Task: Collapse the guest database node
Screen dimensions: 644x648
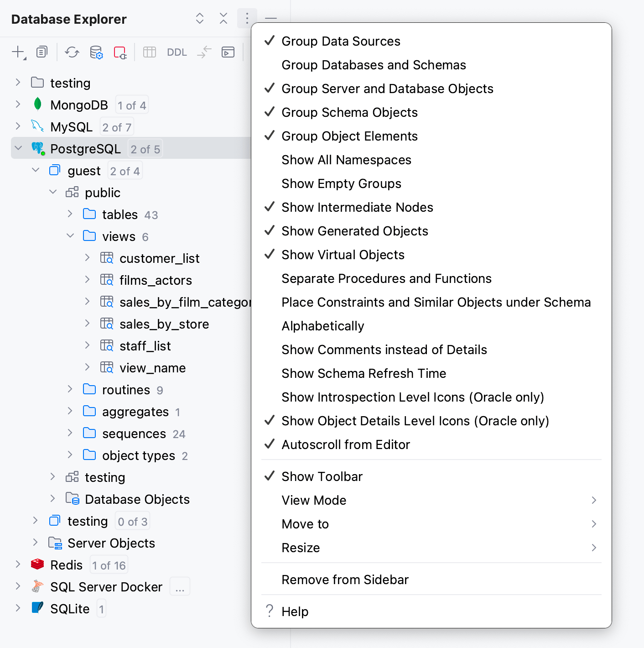Action: (x=36, y=170)
